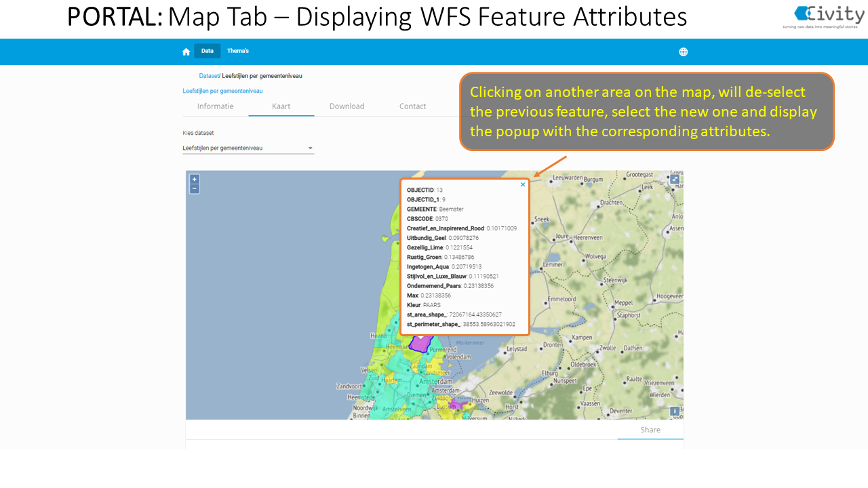Click the Lelystad label on map
The image size is (868, 488).
(x=516, y=349)
